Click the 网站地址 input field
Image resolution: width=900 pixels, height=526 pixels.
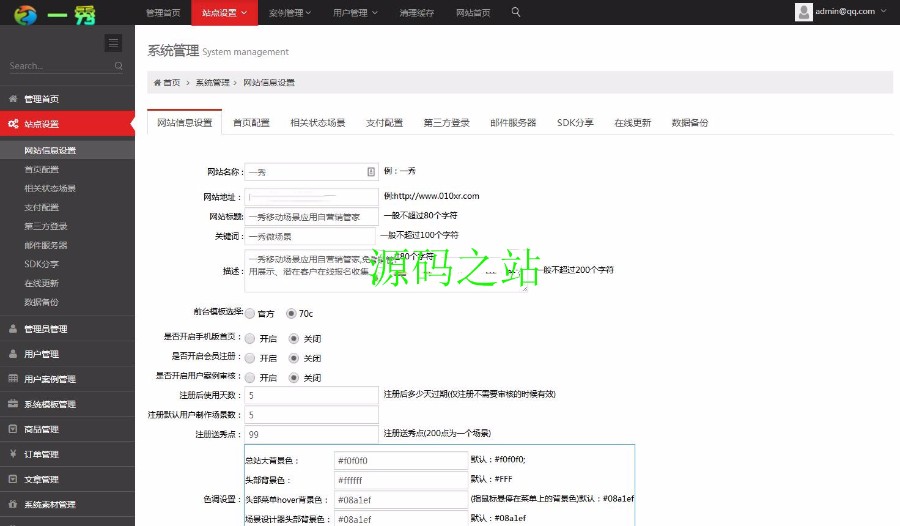tap(311, 197)
